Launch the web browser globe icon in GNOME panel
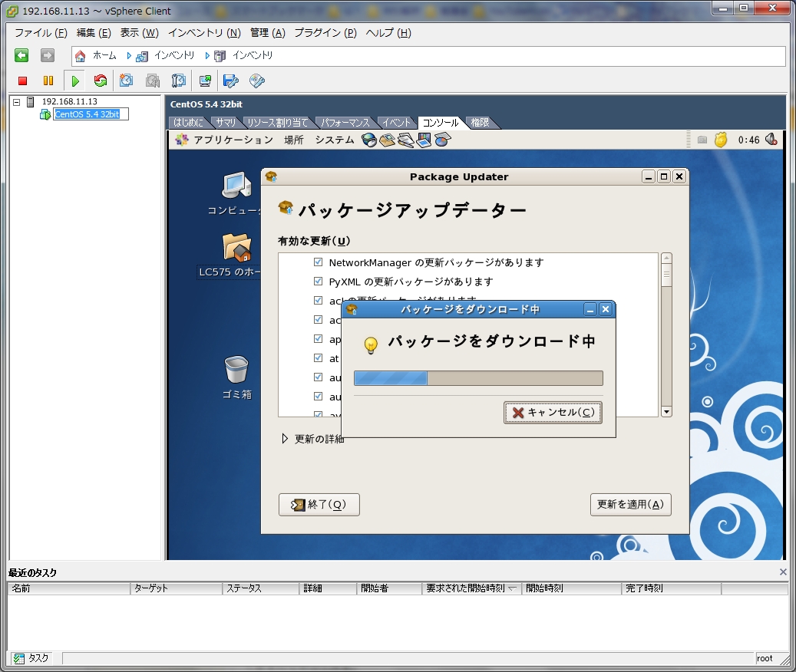 (369, 140)
